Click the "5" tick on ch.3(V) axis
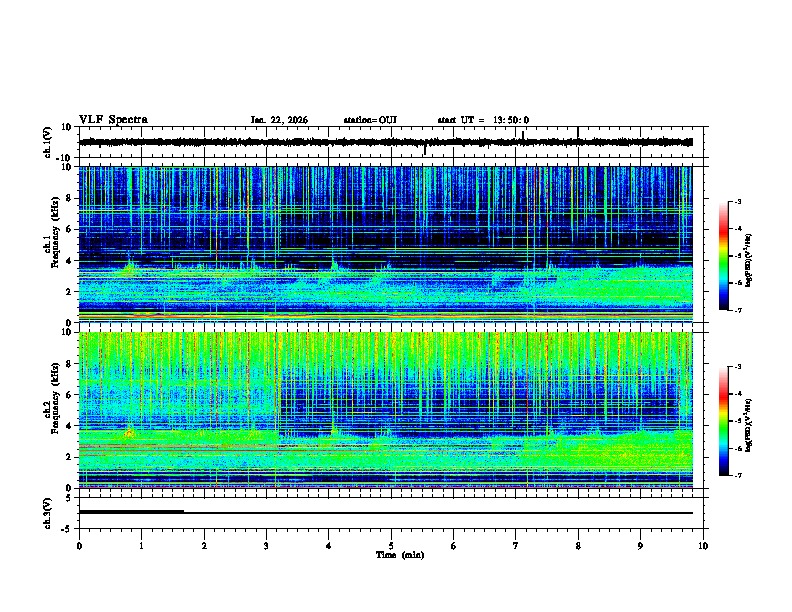The width and height of the screenshot is (792, 612). [70, 498]
